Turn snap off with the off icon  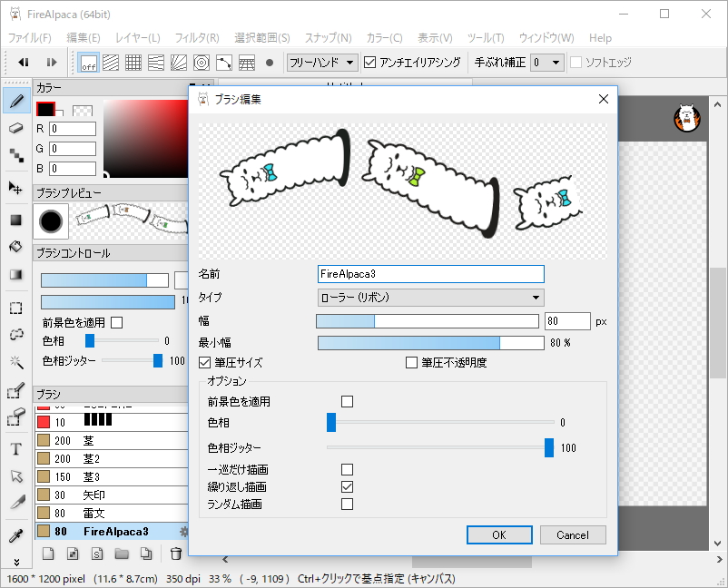[88, 63]
